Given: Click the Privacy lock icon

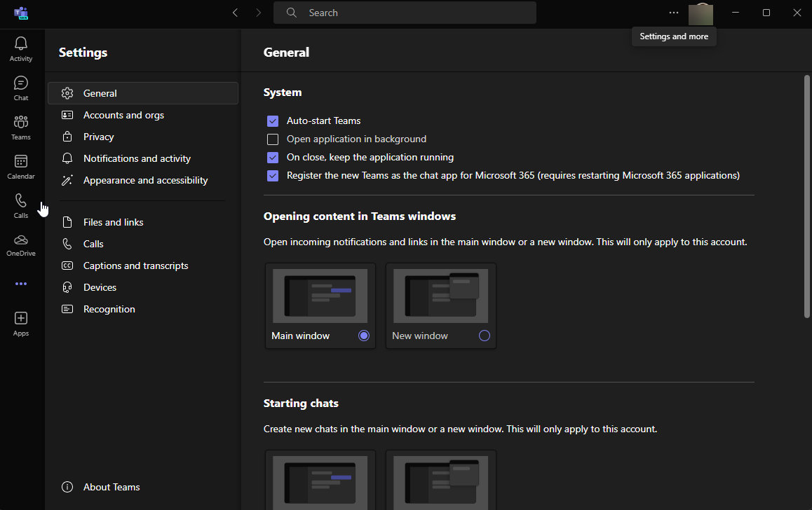Looking at the screenshot, I should tap(67, 137).
